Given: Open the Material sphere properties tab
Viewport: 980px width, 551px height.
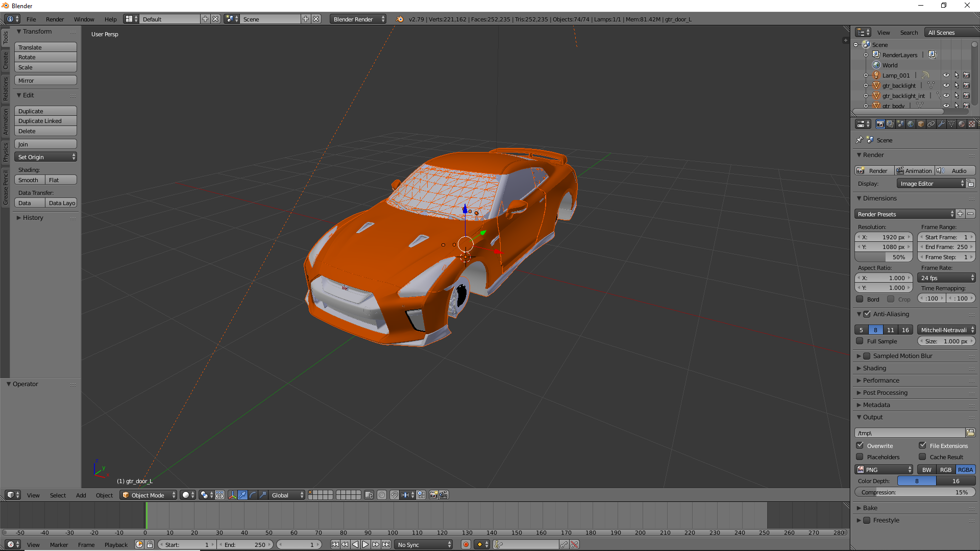Looking at the screenshot, I should pos(962,124).
